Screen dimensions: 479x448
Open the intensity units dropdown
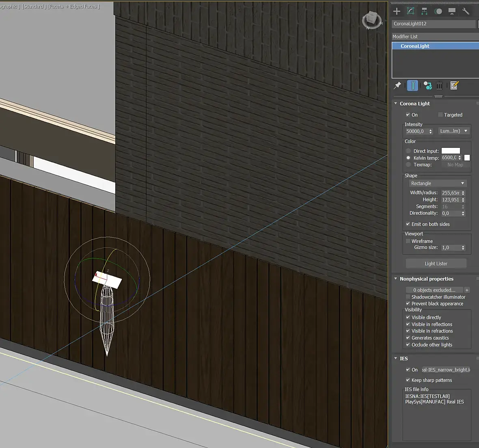(454, 131)
